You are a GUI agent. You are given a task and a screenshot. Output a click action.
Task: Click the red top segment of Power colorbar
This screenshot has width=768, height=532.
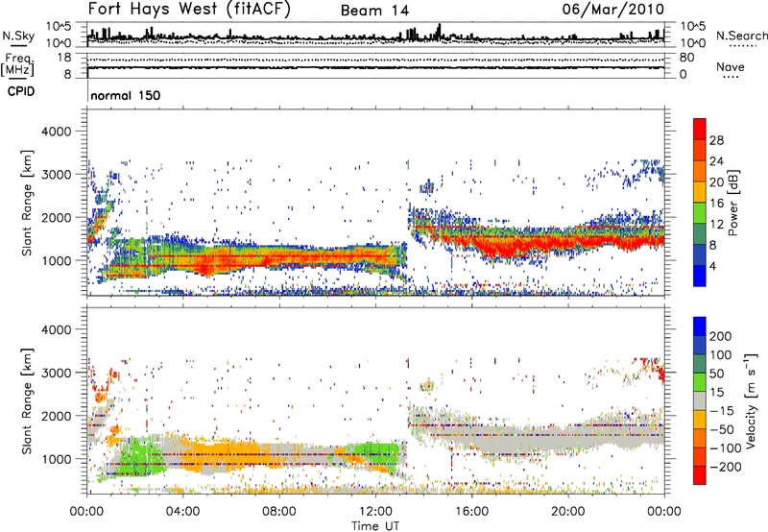[x=700, y=129]
